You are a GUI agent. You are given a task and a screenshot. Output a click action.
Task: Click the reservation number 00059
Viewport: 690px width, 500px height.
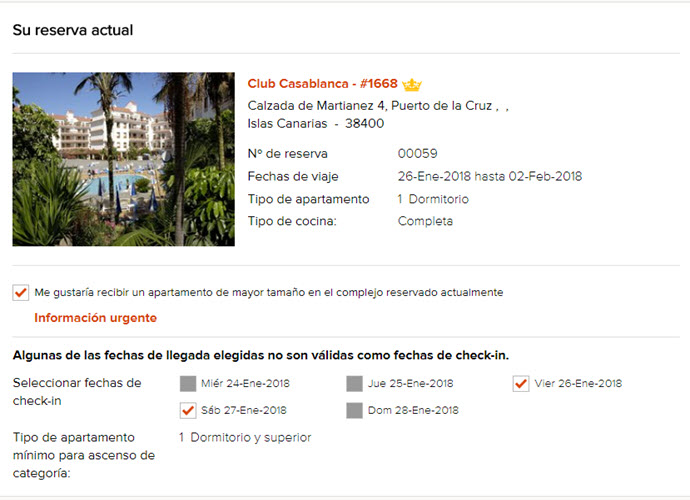[x=417, y=154]
